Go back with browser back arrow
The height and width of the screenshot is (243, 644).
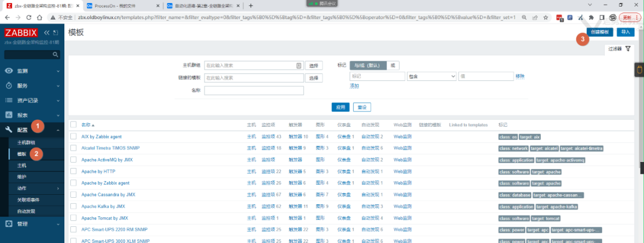point(7,18)
